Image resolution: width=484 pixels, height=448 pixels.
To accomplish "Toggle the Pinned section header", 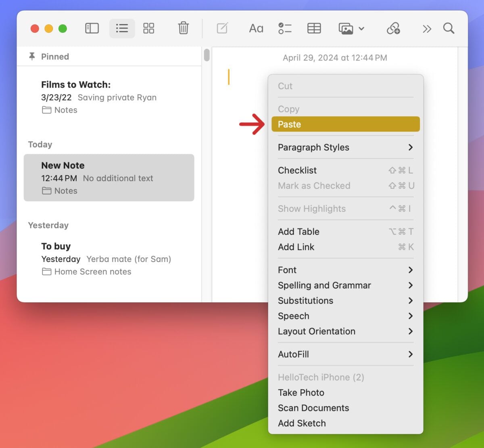I will click(x=55, y=57).
